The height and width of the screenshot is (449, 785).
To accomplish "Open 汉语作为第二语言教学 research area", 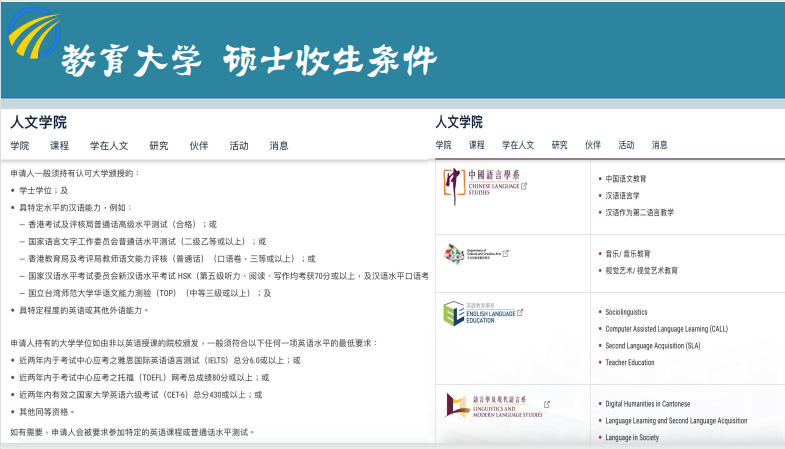I will coord(639,212).
